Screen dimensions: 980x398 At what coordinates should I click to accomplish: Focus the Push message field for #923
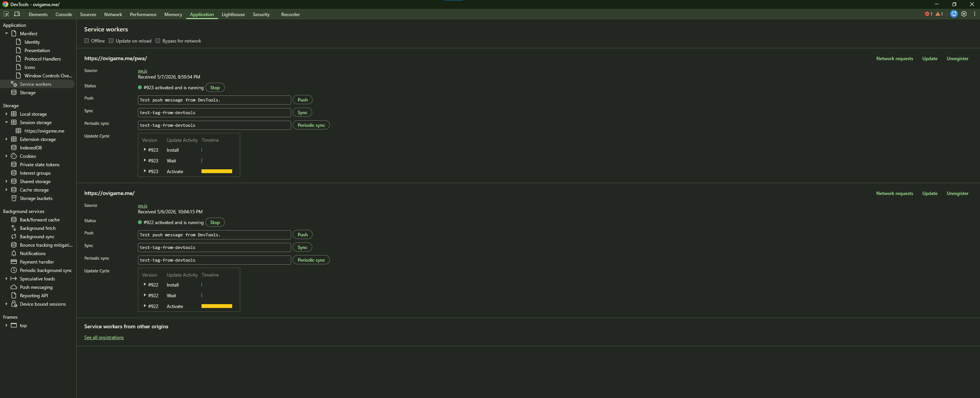(x=214, y=100)
